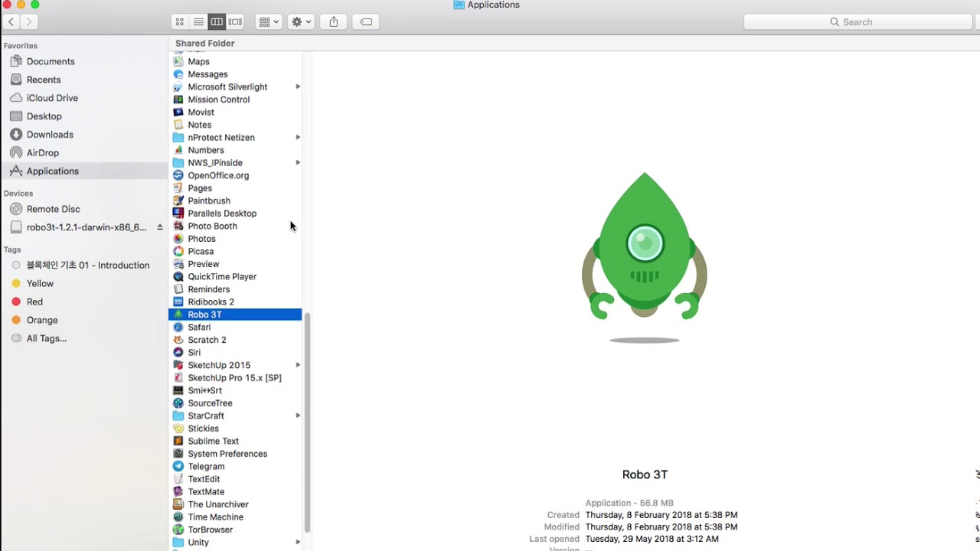This screenshot has width=980, height=551.
Task: Click the Mission Control app icon
Action: click(178, 99)
